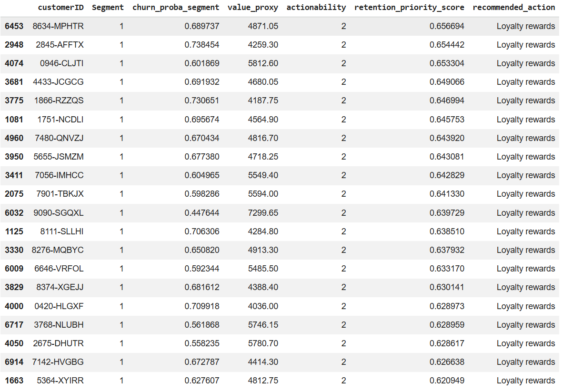Select row index 6032
The height and width of the screenshot is (392, 562).
[x=13, y=212]
